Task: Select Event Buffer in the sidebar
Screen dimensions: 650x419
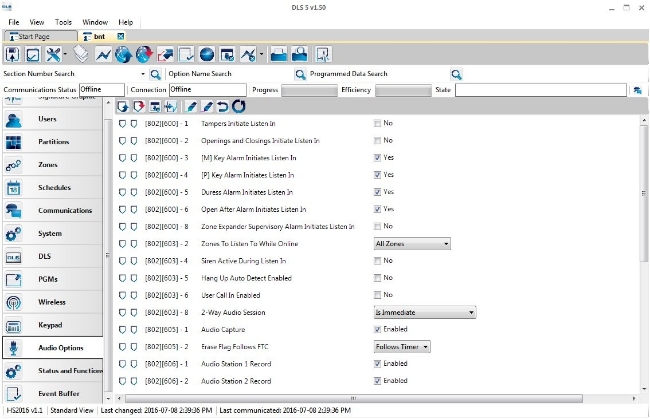Action: [53, 394]
